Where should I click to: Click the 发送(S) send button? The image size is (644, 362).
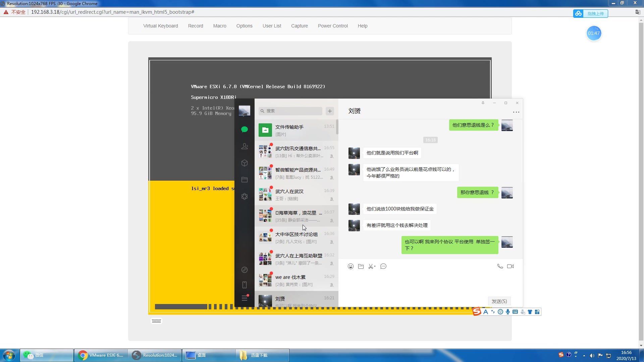(x=499, y=301)
